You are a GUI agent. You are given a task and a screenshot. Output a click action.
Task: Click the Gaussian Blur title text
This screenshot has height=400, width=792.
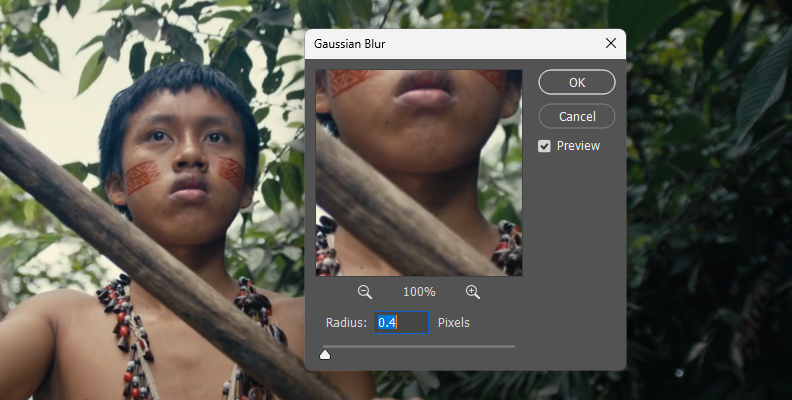350,44
